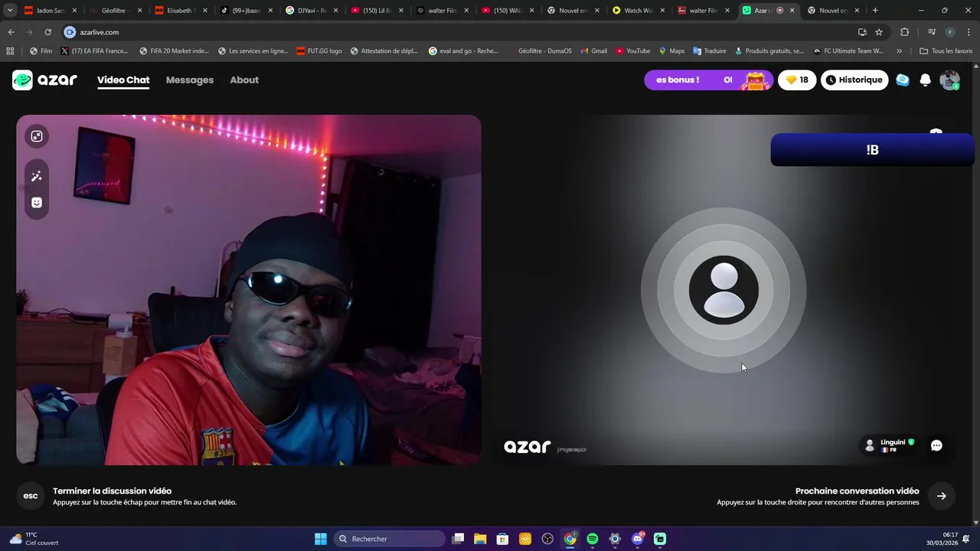Open the taskbar clock and date
The width and height of the screenshot is (980, 551).
pyautogui.click(x=942, y=539)
